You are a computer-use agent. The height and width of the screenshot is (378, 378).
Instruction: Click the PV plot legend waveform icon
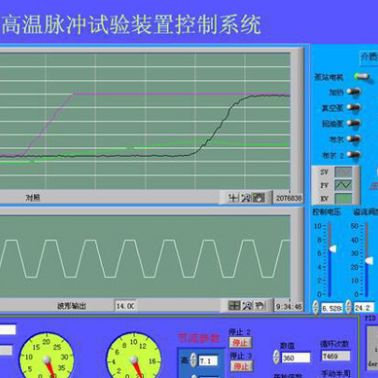[343, 185]
